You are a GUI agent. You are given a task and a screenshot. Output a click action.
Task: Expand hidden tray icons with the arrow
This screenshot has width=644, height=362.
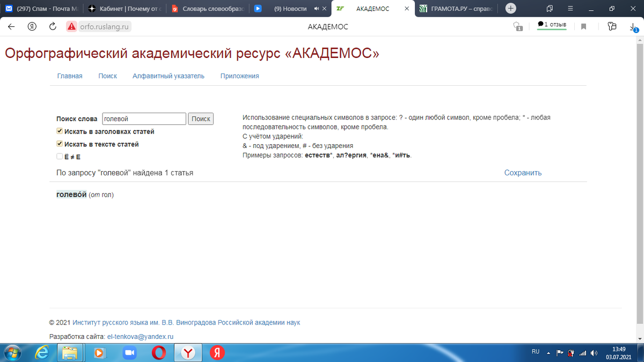point(548,352)
